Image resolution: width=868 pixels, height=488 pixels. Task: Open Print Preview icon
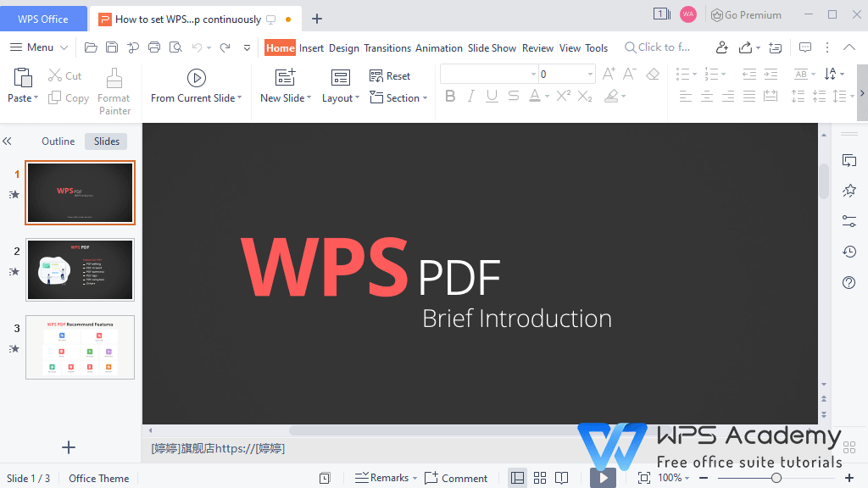(175, 47)
